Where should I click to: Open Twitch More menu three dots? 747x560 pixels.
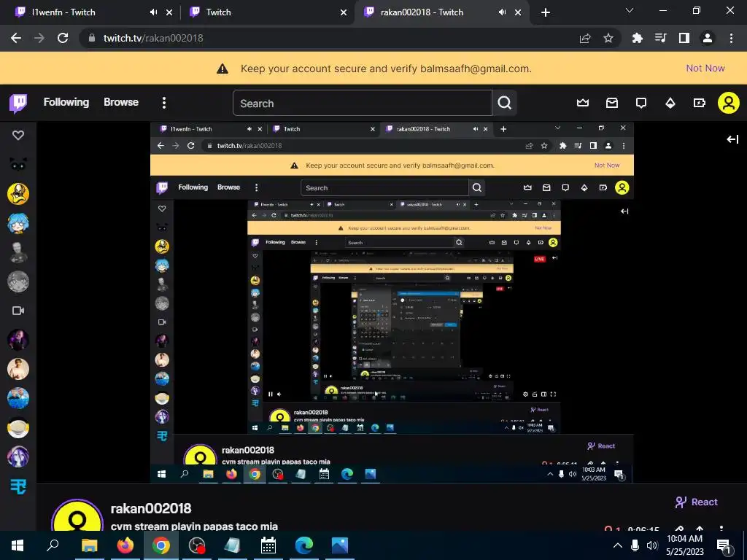click(164, 103)
